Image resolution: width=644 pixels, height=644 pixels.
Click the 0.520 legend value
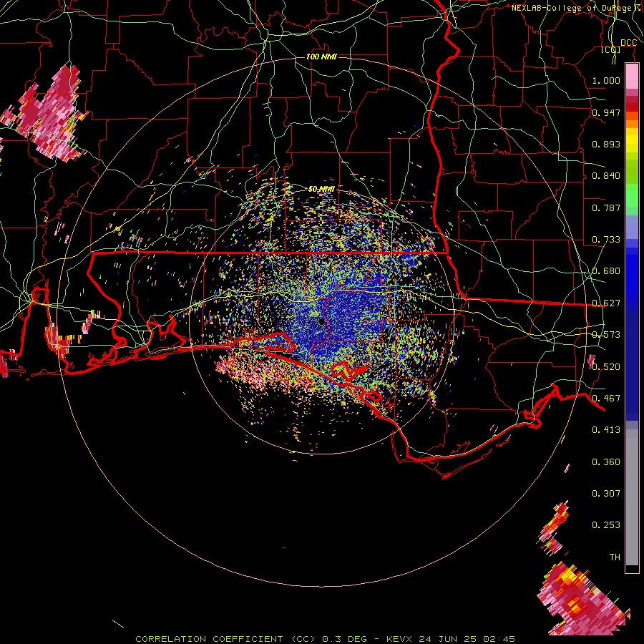click(606, 367)
